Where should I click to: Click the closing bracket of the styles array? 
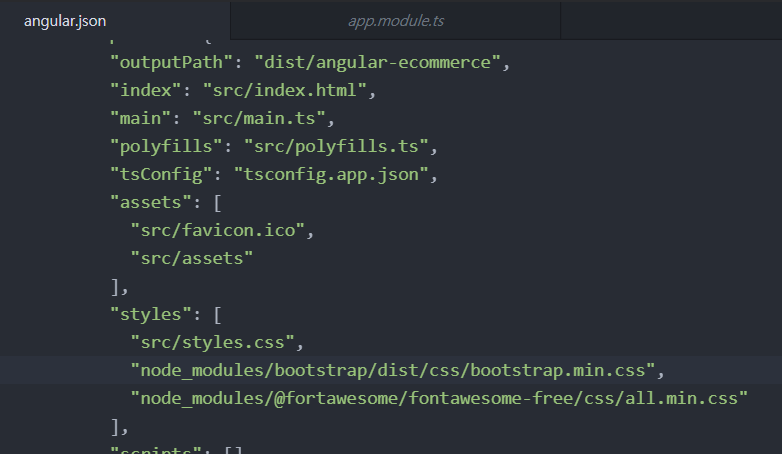pyautogui.click(x=115, y=427)
